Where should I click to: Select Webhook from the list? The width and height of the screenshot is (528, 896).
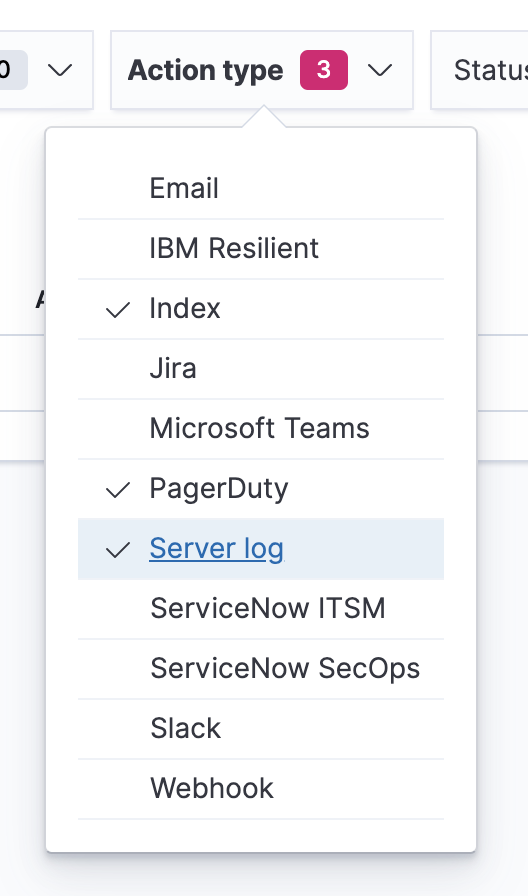point(261,789)
